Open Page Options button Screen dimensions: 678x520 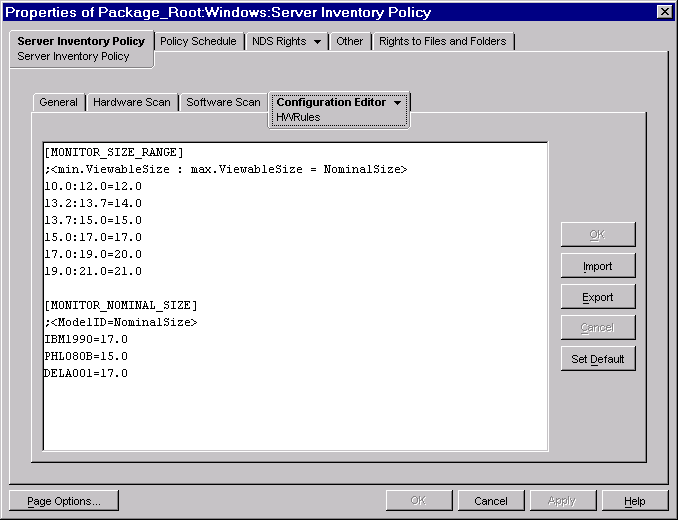click(64, 501)
